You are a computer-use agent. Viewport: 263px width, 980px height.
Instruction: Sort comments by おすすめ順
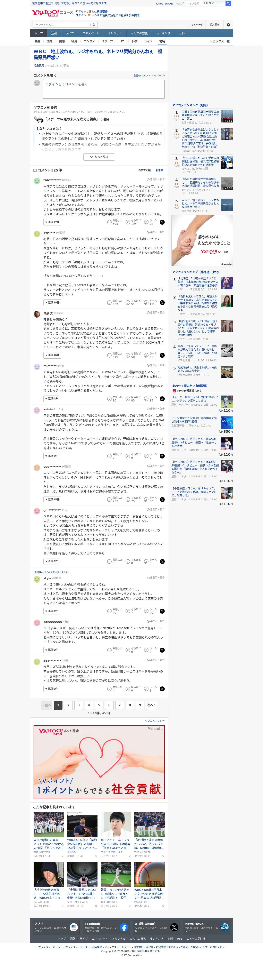pos(144,170)
